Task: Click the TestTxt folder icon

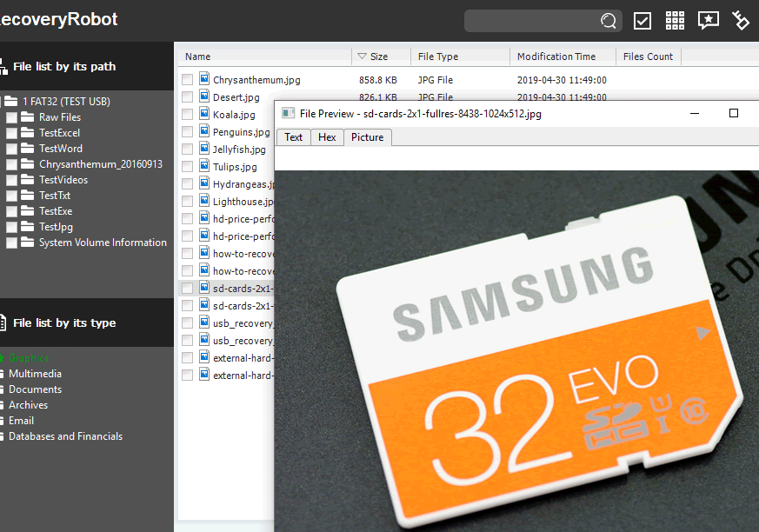Action: pos(28,195)
